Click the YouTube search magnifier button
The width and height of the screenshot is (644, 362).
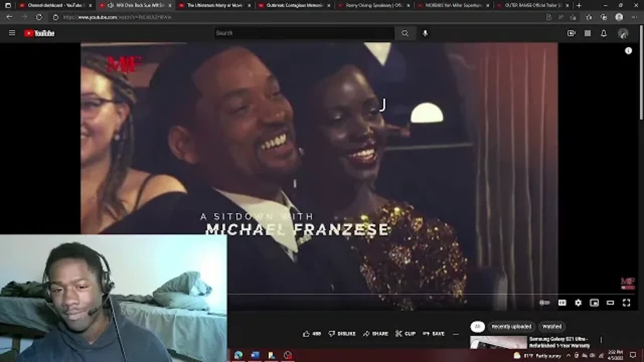coord(405,33)
